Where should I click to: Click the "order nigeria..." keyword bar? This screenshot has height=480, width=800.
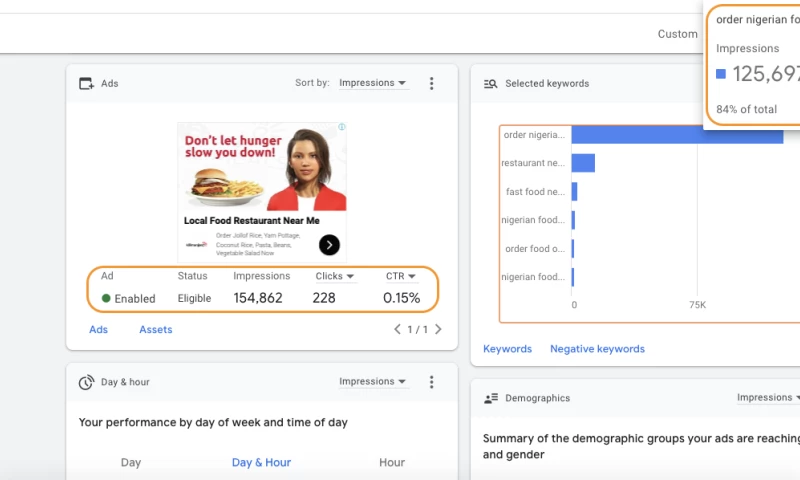[677, 135]
